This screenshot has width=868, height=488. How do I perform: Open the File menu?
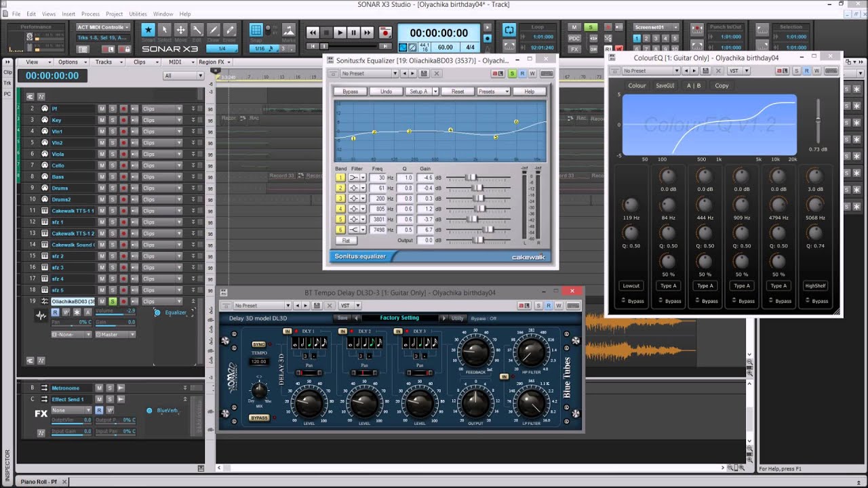tap(16, 14)
